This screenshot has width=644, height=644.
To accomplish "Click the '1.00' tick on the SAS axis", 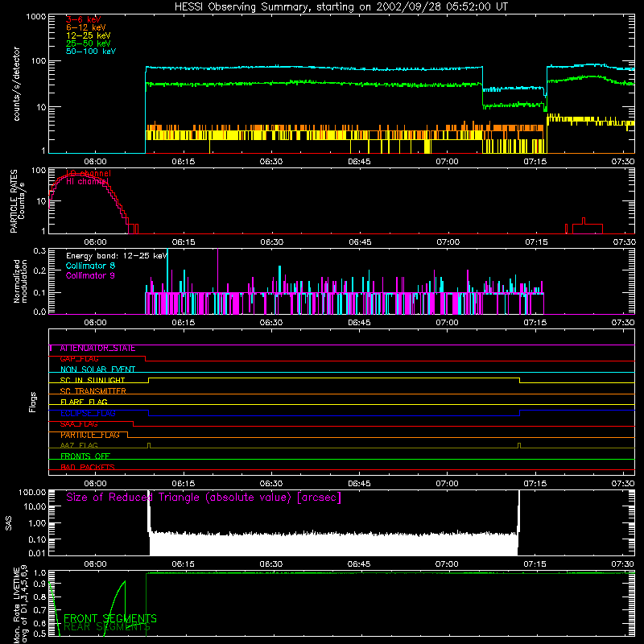I will point(37,522).
